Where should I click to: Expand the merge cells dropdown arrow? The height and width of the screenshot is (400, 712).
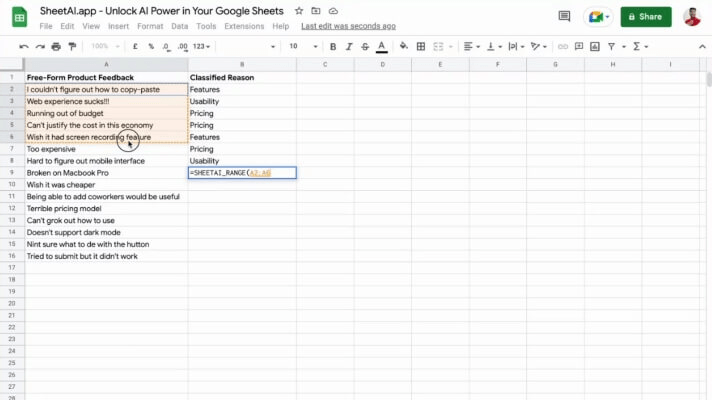click(450, 46)
